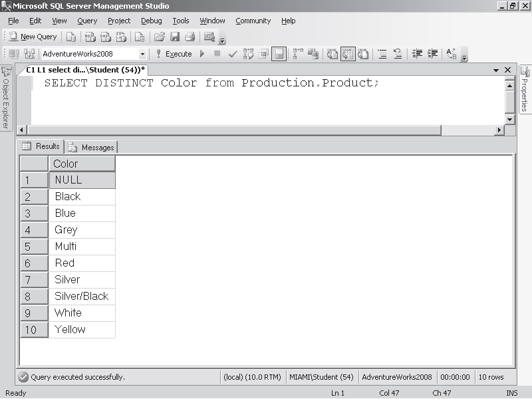Print using the printer icon

190,37
